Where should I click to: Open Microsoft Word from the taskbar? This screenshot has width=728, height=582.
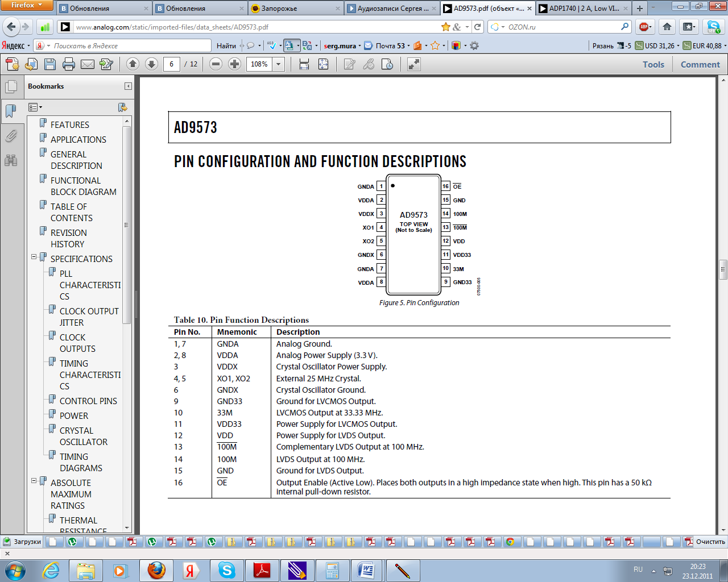367,570
